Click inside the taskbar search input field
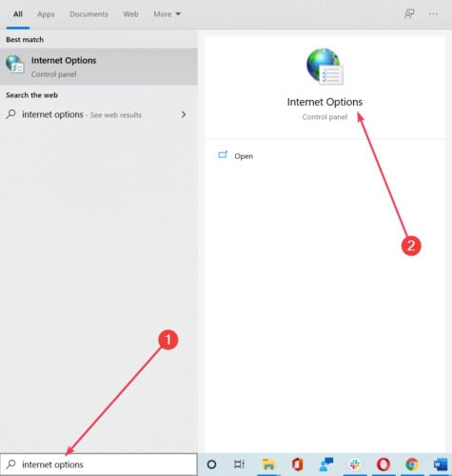 [x=99, y=465]
